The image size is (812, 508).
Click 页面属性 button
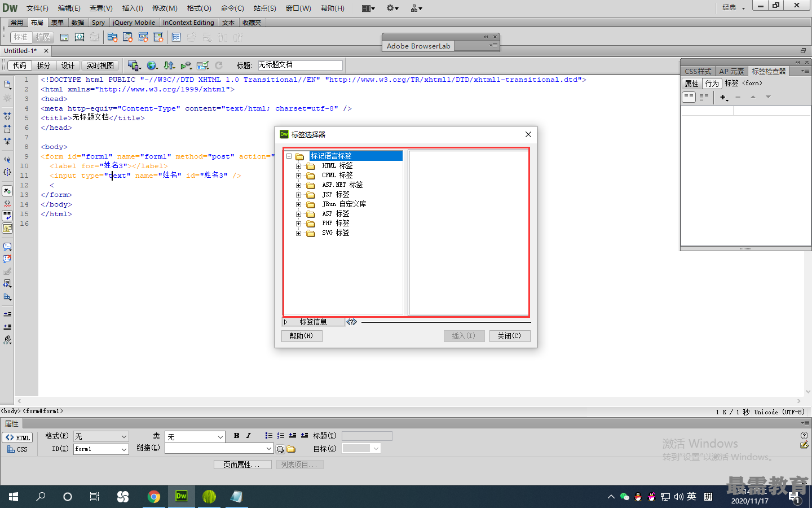point(242,465)
